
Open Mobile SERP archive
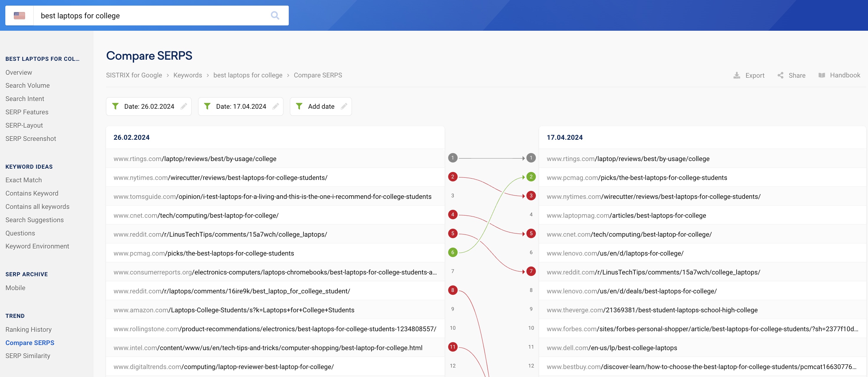tap(15, 288)
